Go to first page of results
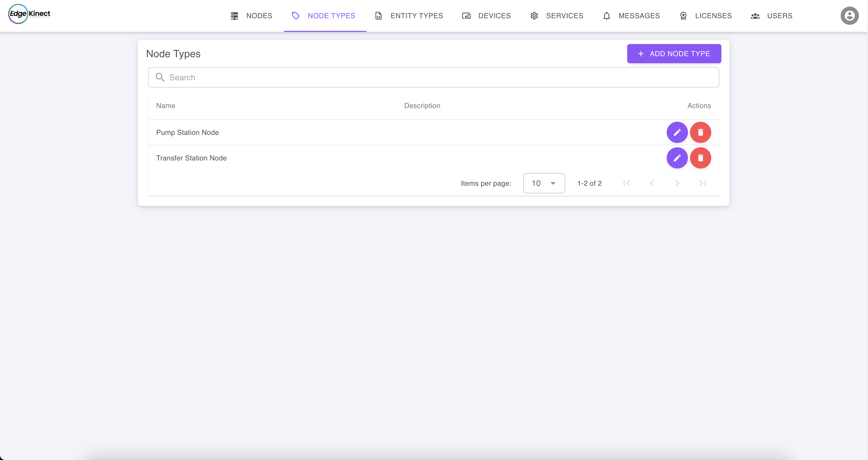 627,183
